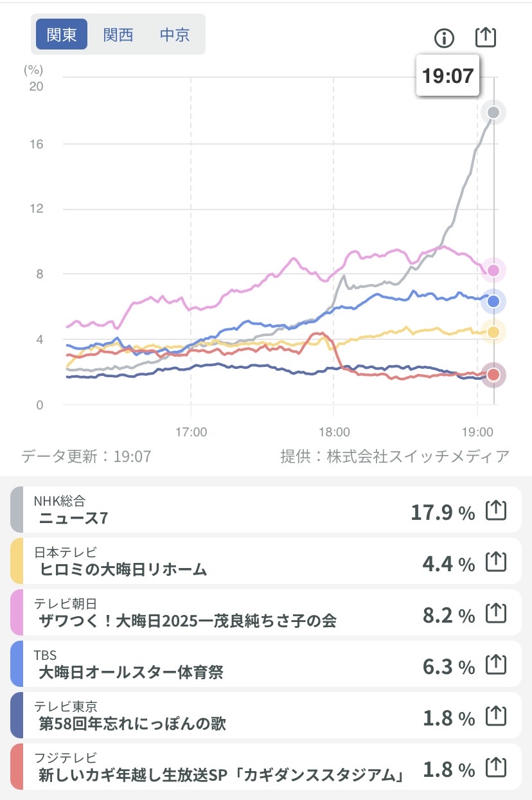Select the 関東 region tab
The image size is (532, 800).
pos(62,35)
